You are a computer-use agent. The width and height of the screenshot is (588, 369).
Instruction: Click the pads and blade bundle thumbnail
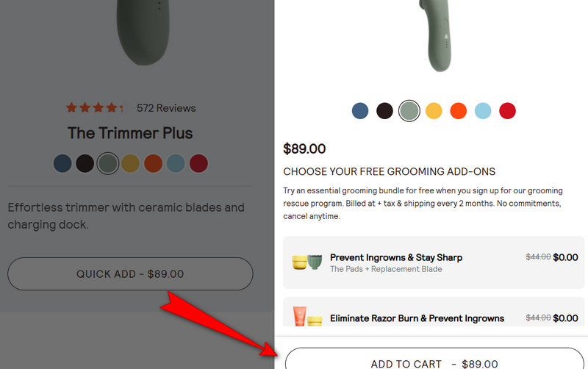point(307,262)
